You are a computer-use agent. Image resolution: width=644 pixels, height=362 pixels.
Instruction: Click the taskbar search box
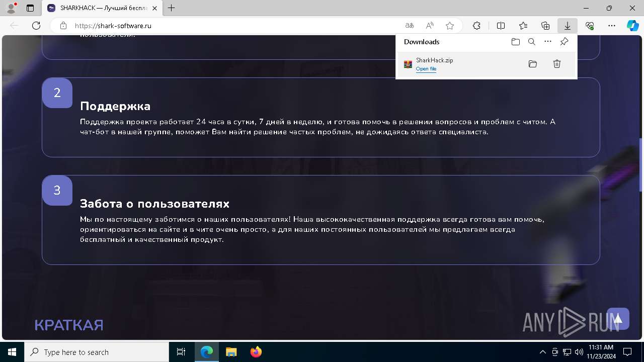coord(97,352)
